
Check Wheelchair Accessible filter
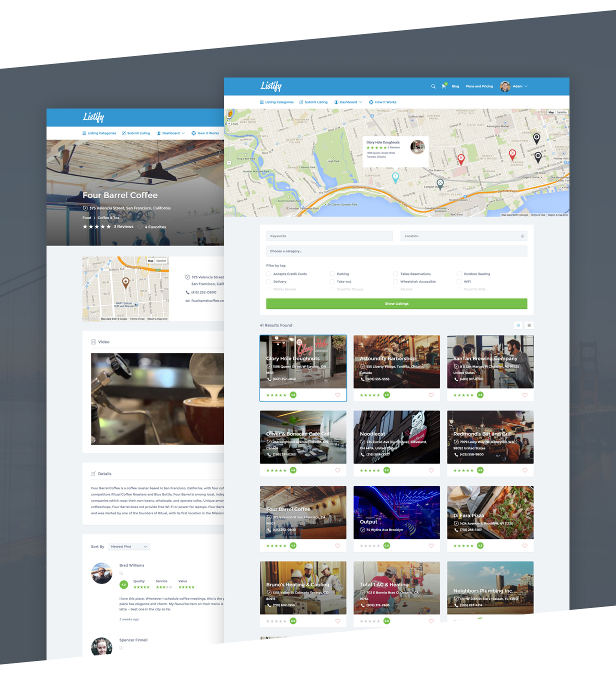pos(395,282)
